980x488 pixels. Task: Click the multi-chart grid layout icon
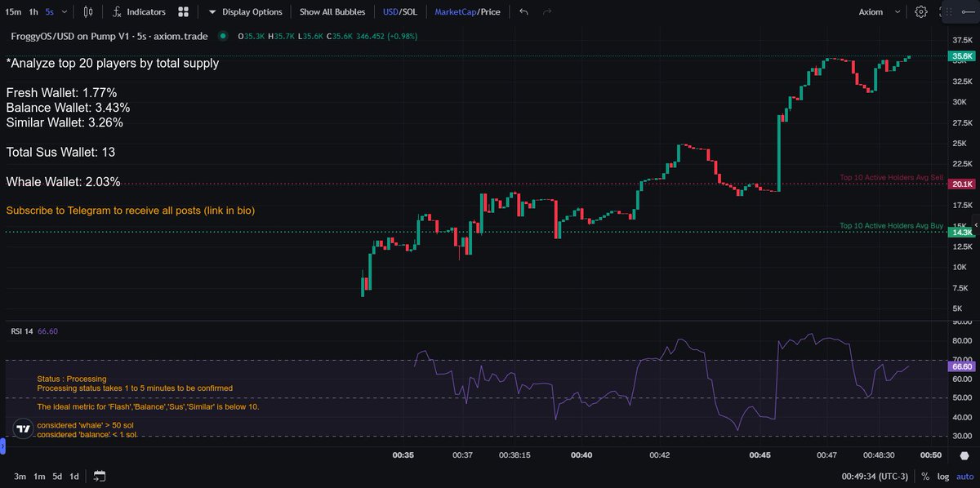[181, 11]
